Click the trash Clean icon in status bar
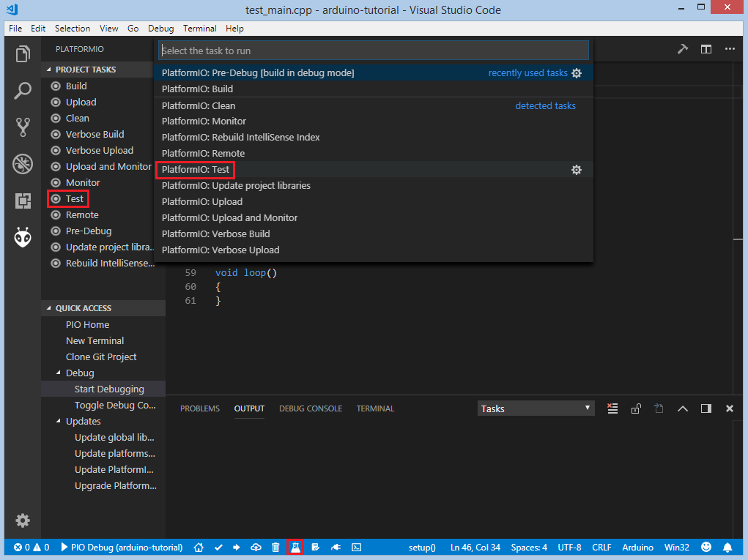748x560 pixels. click(275, 547)
